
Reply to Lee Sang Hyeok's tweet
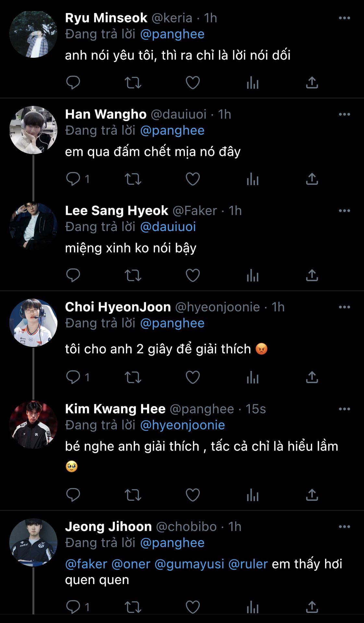(x=73, y=275)
